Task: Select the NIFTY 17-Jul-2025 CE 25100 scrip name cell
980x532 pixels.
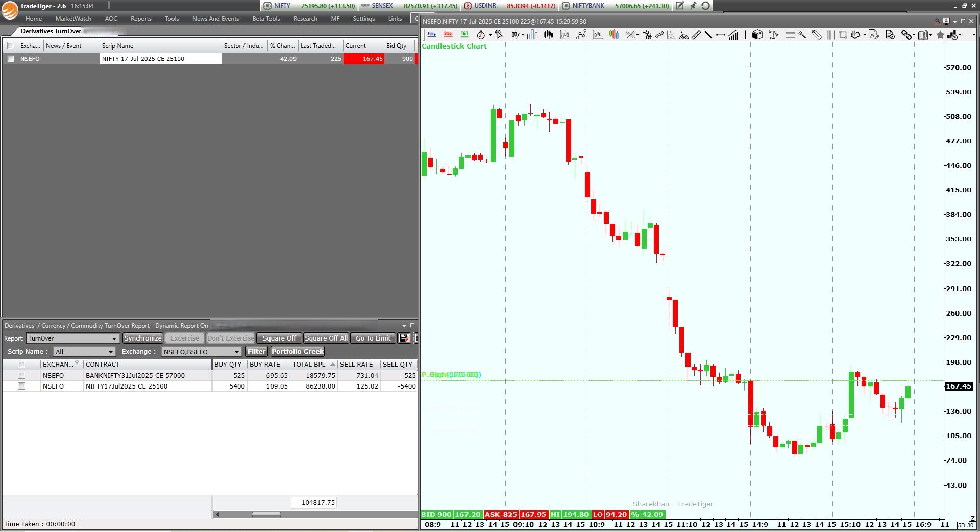Action: (x=161, y=59)
